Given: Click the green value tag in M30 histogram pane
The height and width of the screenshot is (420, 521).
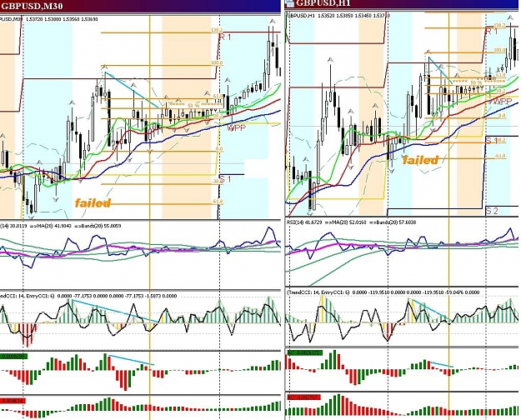Looking at the screenshot, I should coord(13,356).
